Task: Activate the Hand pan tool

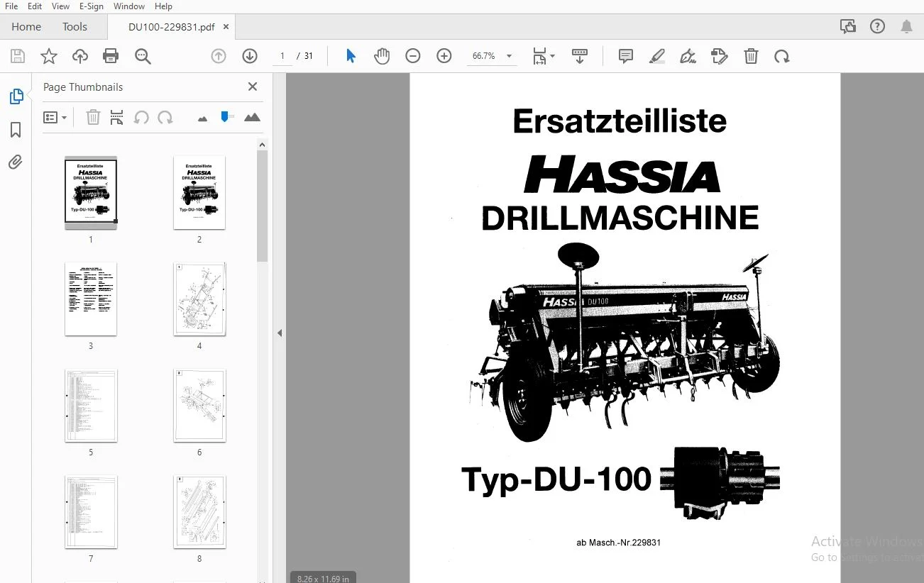Action: (x=382, y=56)
